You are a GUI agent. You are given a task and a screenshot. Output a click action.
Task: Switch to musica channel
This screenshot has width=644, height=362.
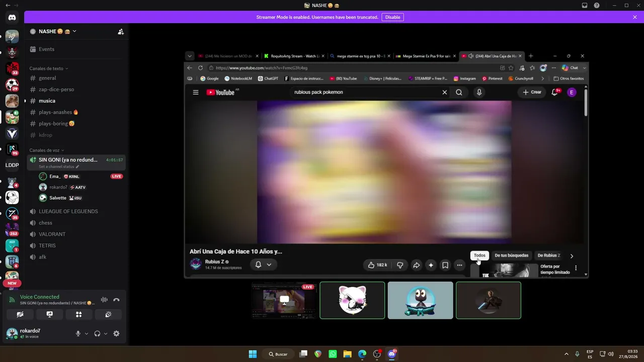(x=76, y=101)
